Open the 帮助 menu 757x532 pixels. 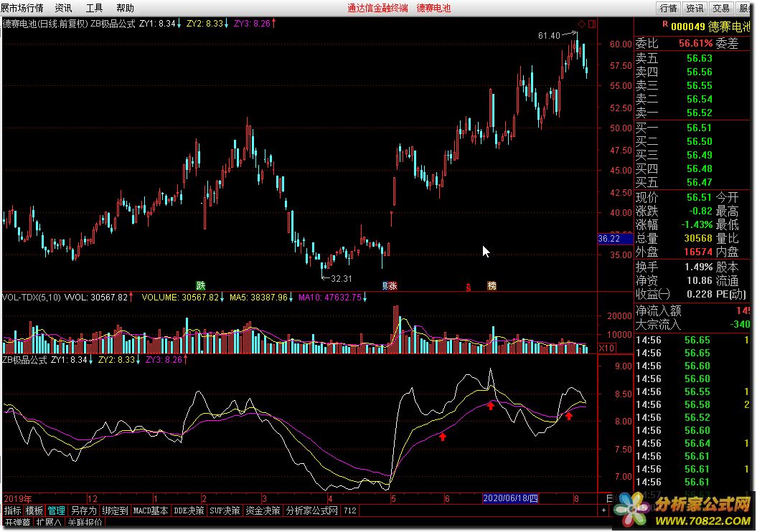(x=125, y=8)
